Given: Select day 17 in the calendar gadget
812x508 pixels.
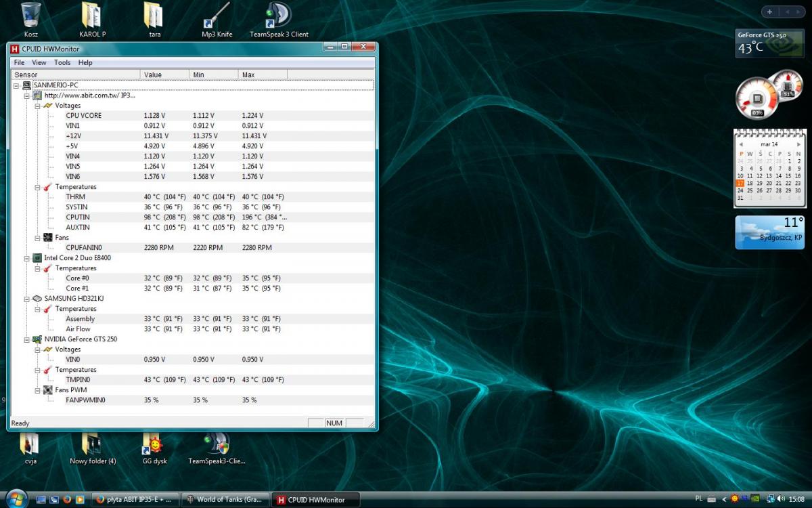Looking at the screenshot, I should [x=740, y=183].
